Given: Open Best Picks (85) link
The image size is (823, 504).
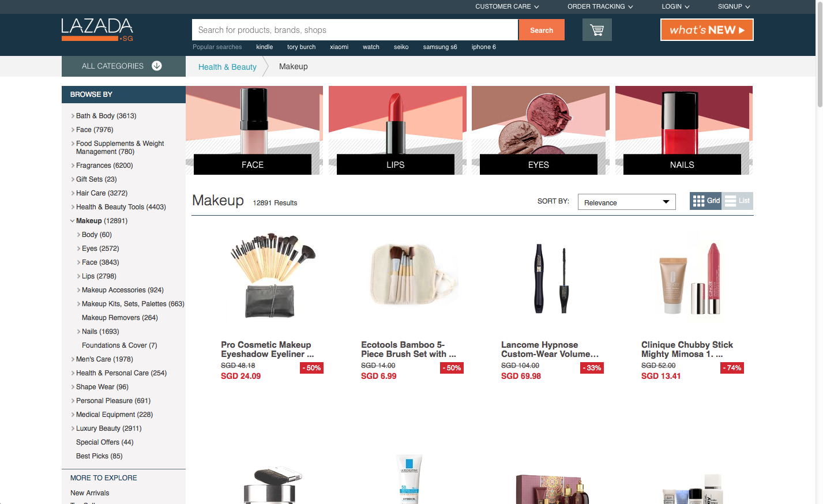Looking at the screenshot, I should pos(99,456).
